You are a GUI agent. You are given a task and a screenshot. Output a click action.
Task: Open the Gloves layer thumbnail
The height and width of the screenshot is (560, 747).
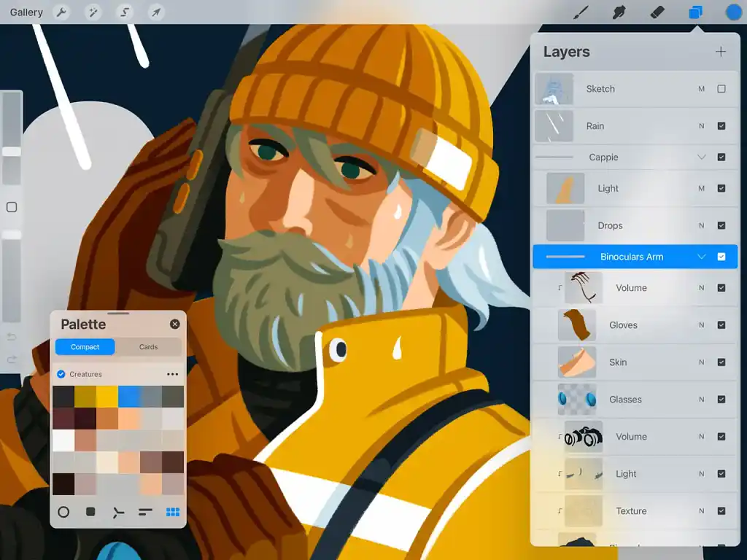pyautogui.click(x=576, y=325)
